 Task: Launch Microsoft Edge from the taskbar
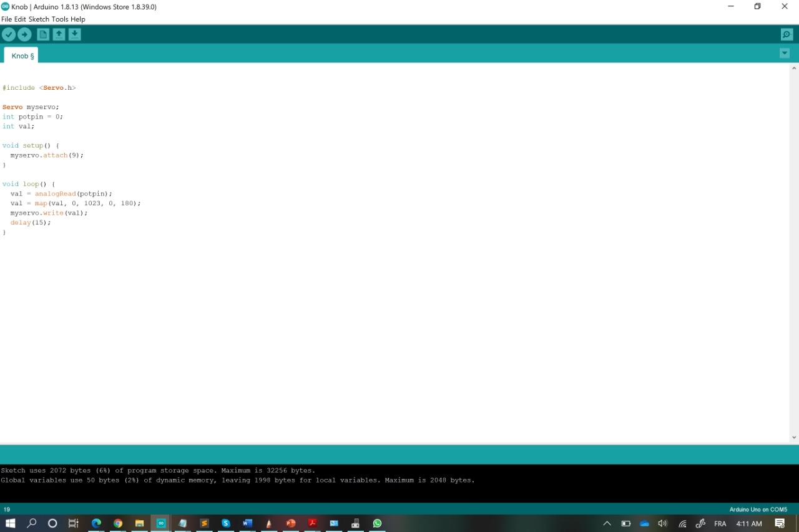(96, 523)
